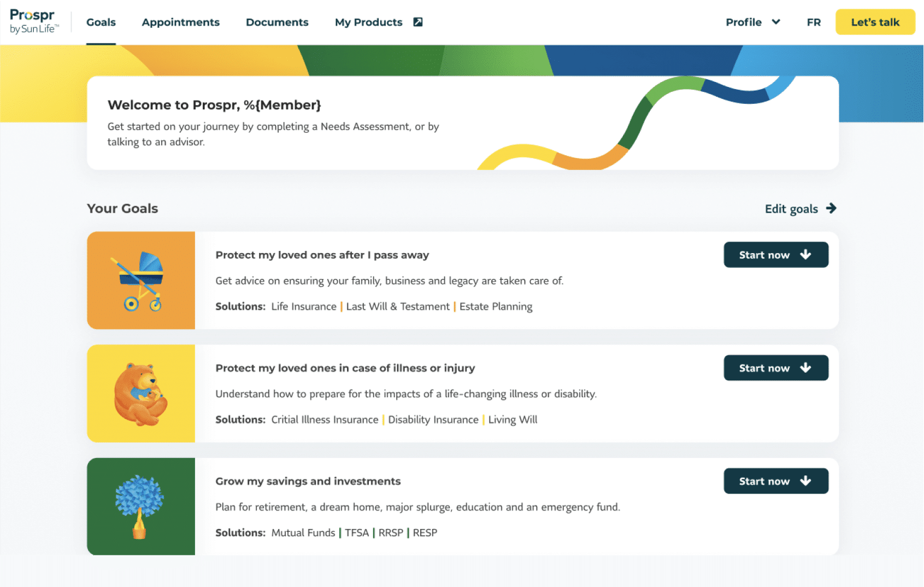Viewport: 924px width, 587px height.
Task: Start now for 'Grow my savings and investments'
Action: coord(776,481)
